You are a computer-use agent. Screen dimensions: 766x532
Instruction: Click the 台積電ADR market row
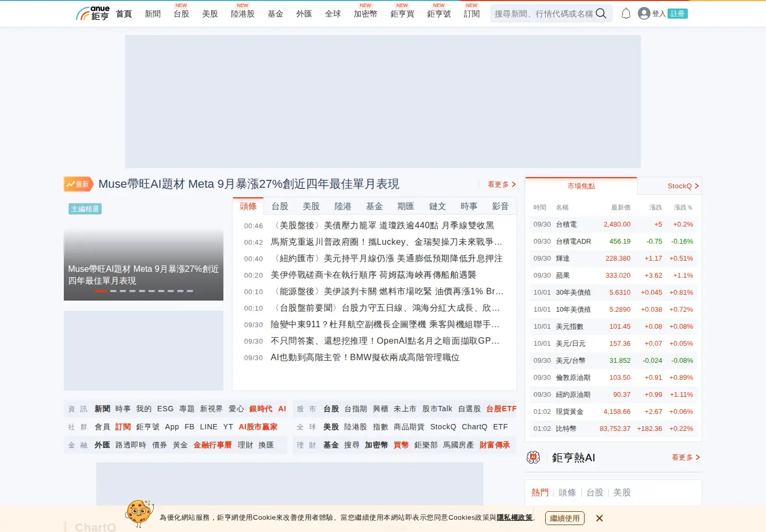613,242
